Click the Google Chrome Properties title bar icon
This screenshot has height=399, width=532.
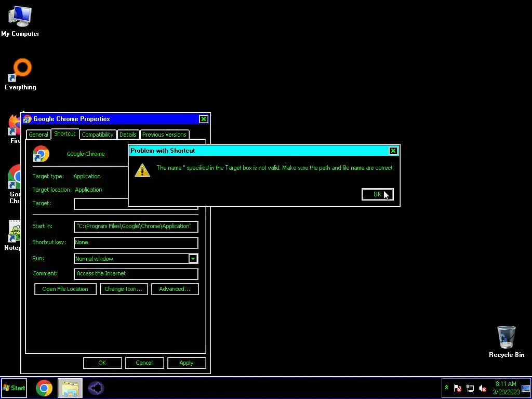[x=28, y=119]
